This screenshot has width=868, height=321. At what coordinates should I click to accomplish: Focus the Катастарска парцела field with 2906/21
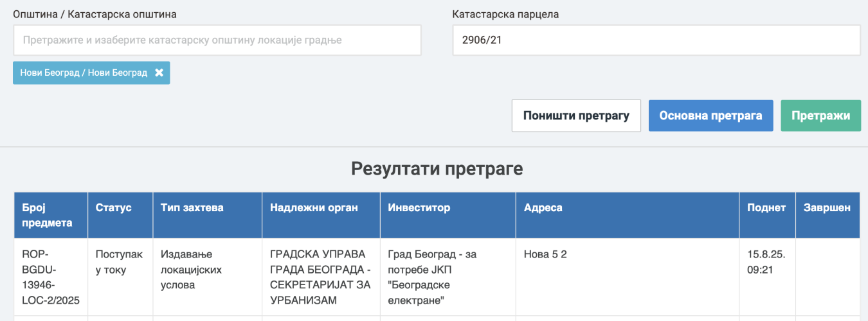coord(656,40)
